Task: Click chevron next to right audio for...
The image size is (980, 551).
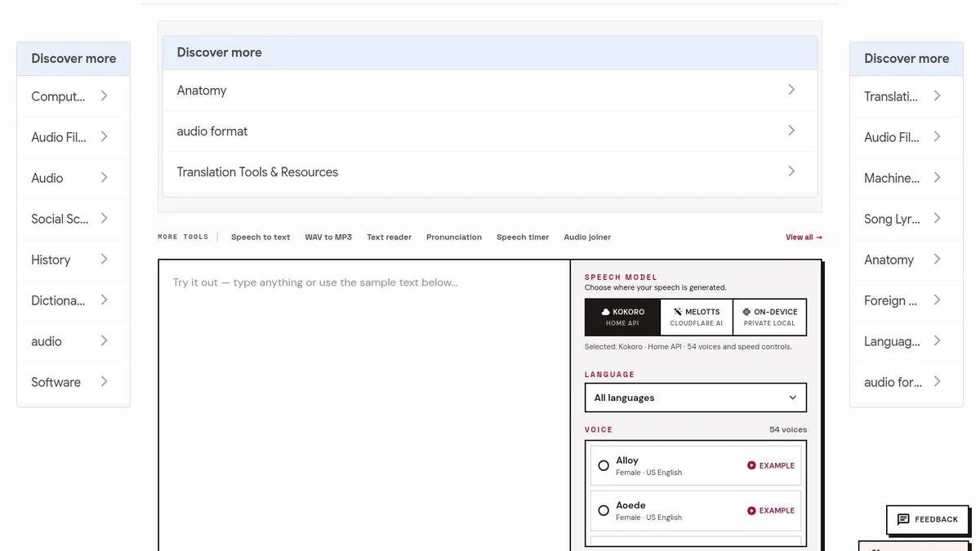Action: (937, 382)
